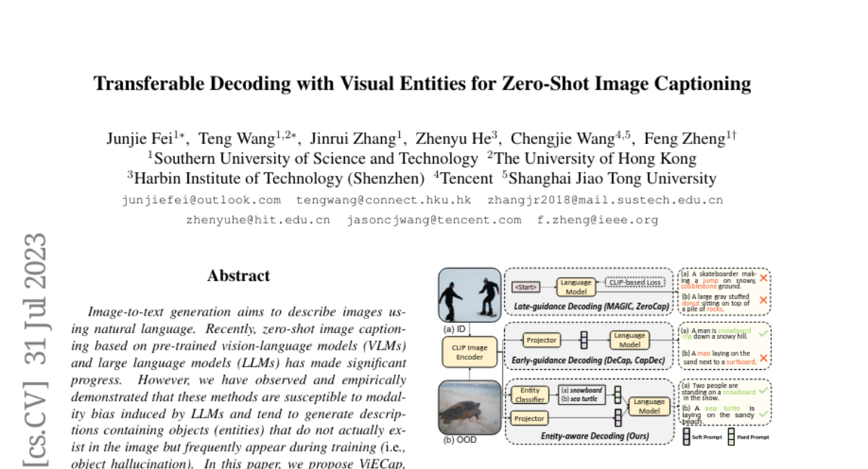
Task: Click the green checkmark beside the sea turtle caption
Action: pos(763,414)
